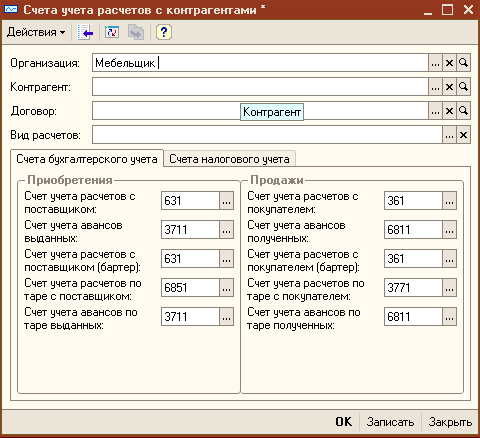The height and width of the screenshot is (438, 480).
Task: Choose account for расчетов с покупателем (361)
Action: click(x=449, y=201)
